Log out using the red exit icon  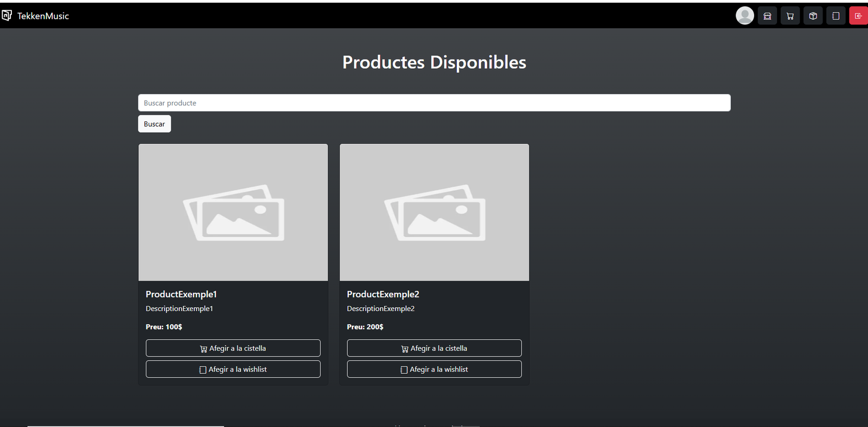click(858, 16)
